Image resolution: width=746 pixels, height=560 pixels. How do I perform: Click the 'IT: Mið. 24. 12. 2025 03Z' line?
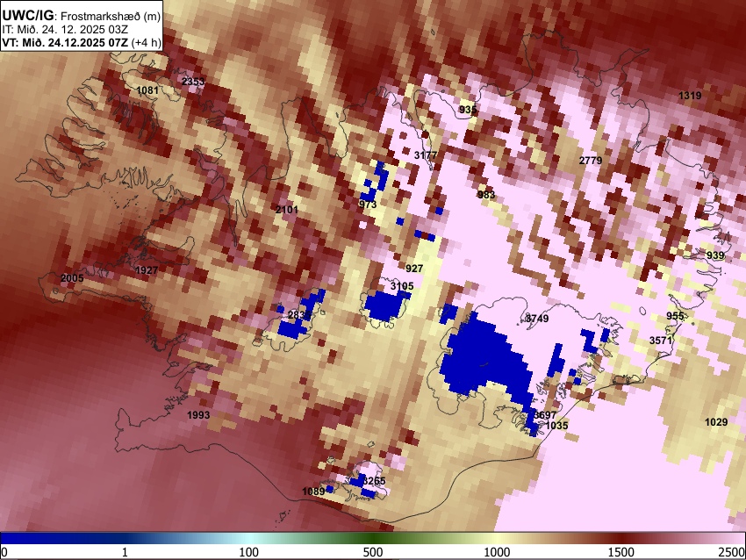pyautogui.click(x=64, y=30)
